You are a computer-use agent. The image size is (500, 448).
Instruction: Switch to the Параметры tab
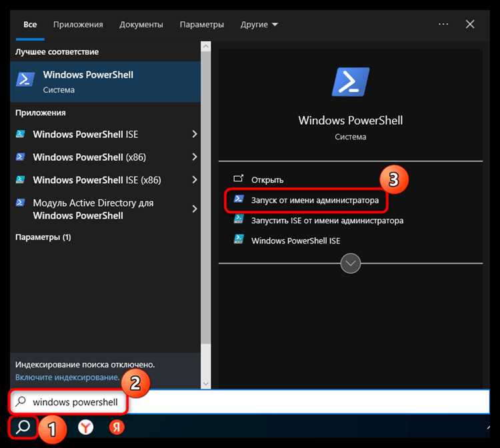tap(202, 25)
